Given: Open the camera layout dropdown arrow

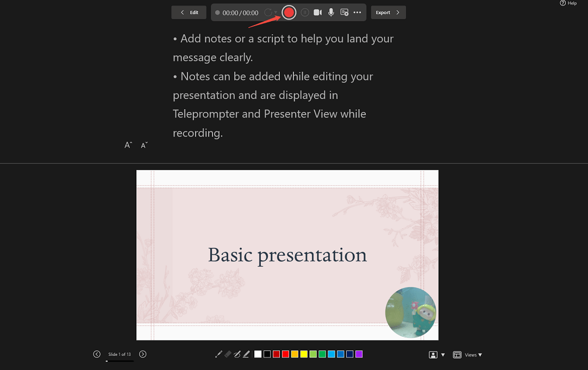Looking at the screenshot, I should (x=442, y=354).
